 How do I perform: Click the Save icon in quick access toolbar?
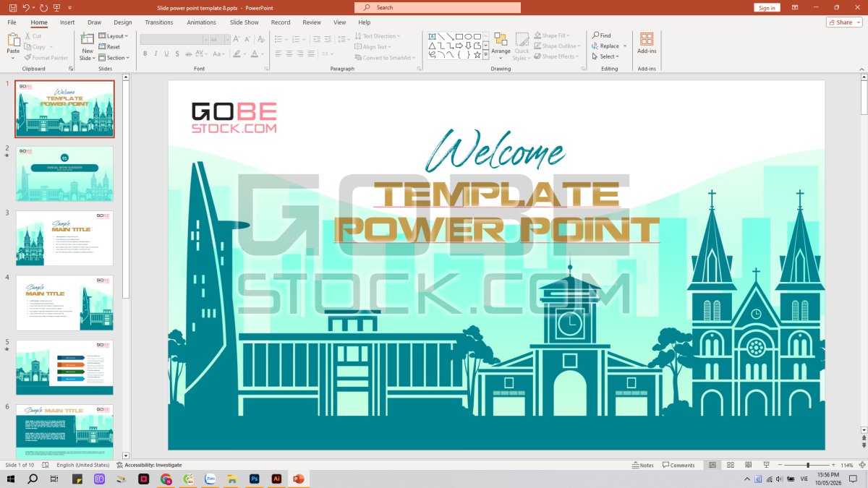(13, 7)
